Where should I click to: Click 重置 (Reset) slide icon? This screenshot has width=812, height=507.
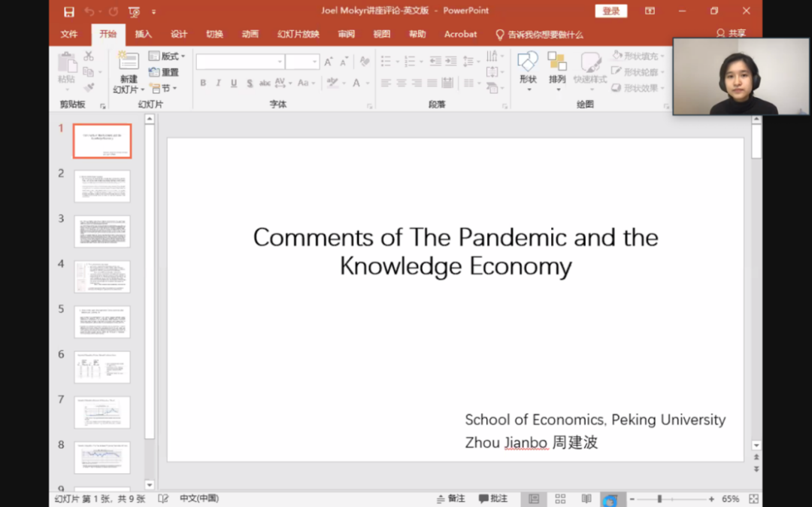164,72
